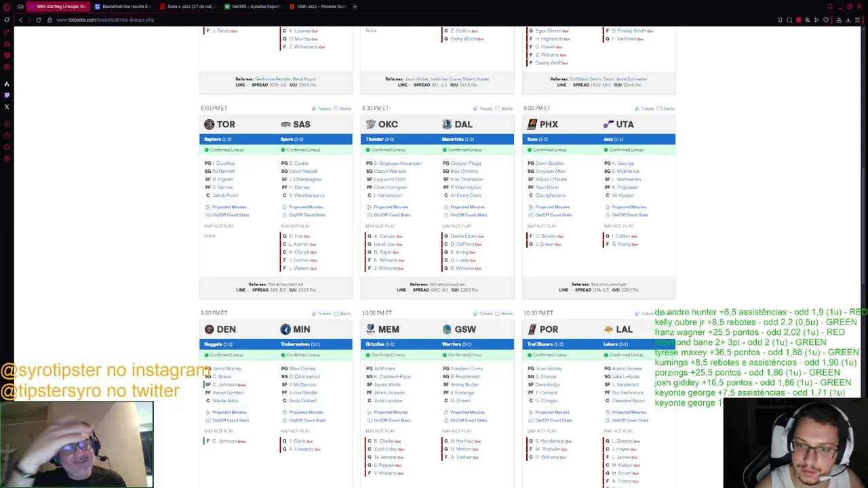
Task: Open Alerts link for PHX vs UTA game
Action: (666, 108)
